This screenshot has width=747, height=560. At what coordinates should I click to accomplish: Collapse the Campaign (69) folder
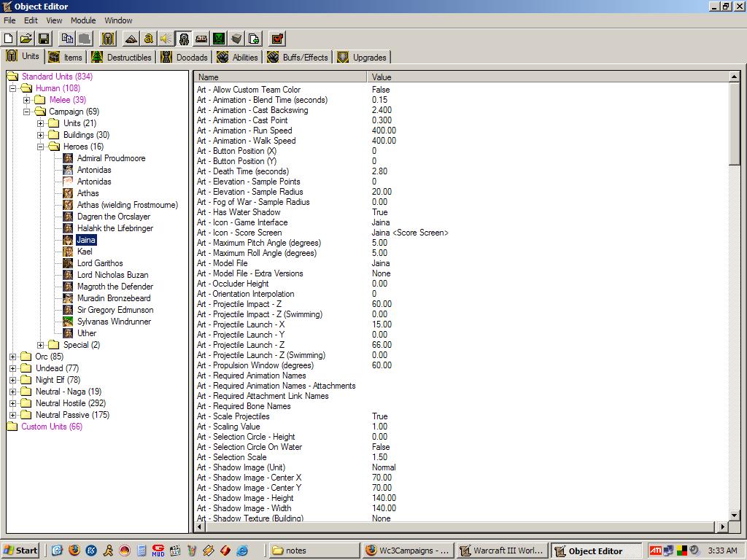27,112
